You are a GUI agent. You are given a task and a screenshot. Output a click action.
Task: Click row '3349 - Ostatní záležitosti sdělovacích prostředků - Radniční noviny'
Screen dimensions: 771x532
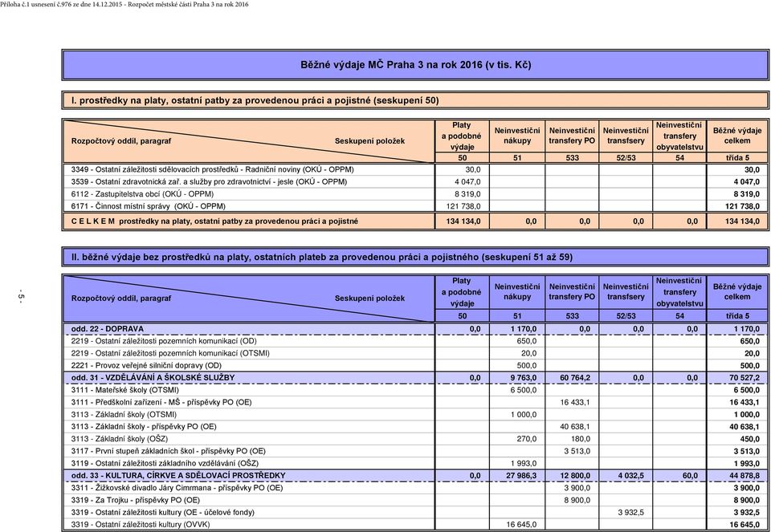pos(415,169)
